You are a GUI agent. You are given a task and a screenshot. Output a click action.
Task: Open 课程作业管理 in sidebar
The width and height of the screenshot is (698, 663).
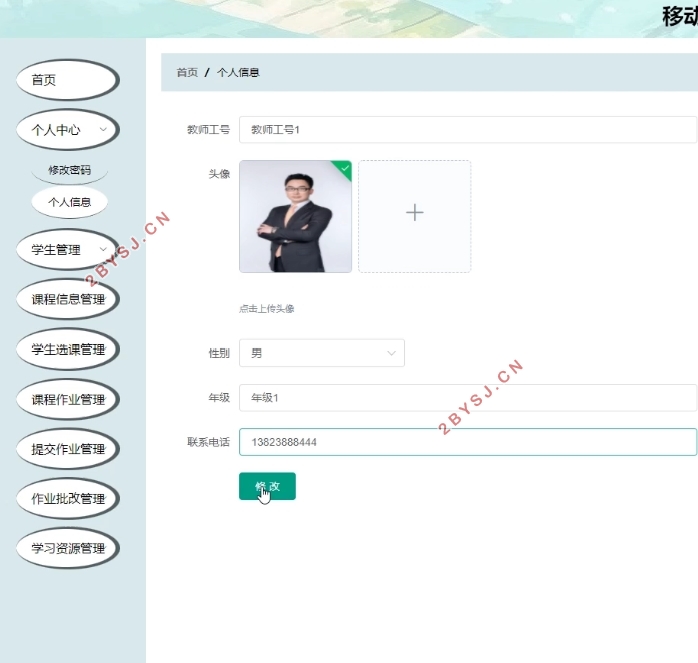[67, 399]
